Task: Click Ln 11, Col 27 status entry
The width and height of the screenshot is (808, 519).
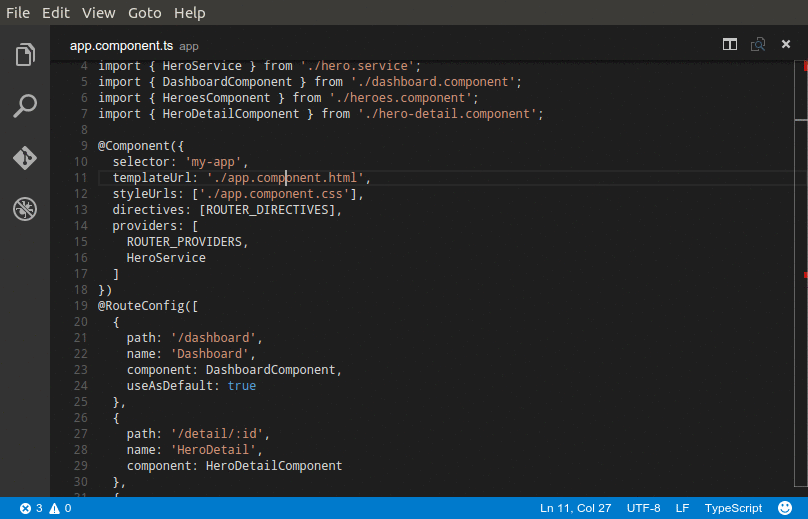Action: pyautogui.click(x=576, y=508)
